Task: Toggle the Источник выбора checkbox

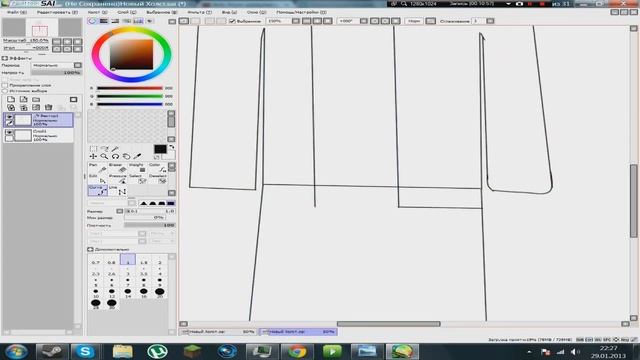Action: coord(5,91)
